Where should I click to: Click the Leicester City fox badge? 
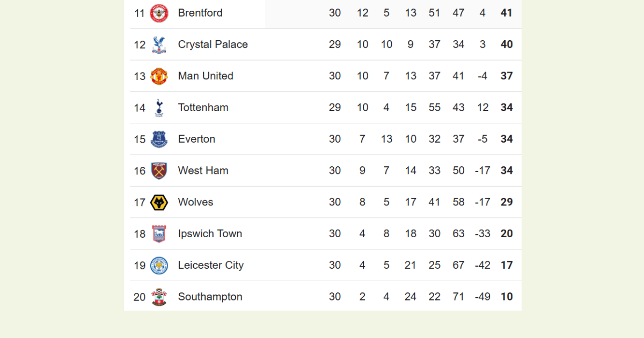click(159, 266)
